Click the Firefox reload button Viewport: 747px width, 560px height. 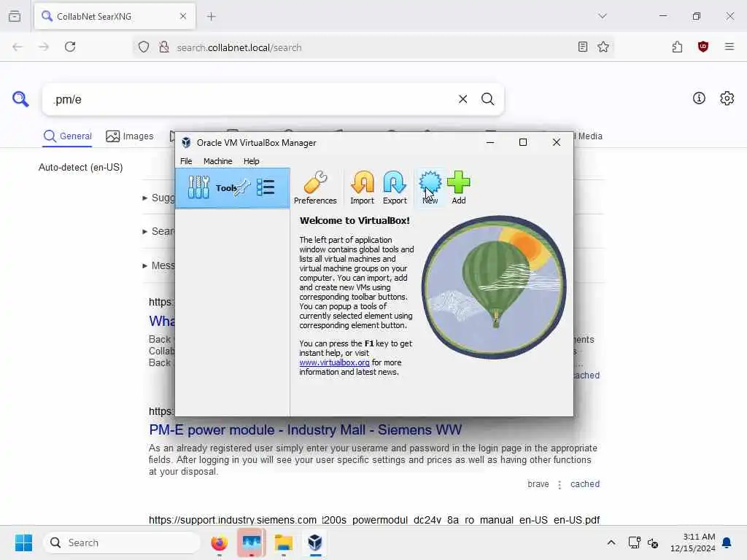pyautogui.click(x=70, y=47)
